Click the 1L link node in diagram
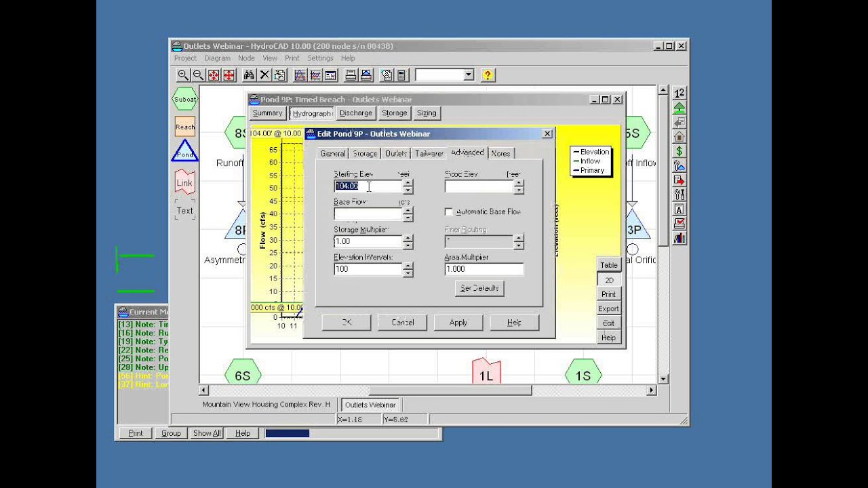The image size is (868, 488). (x=486, y=373)
